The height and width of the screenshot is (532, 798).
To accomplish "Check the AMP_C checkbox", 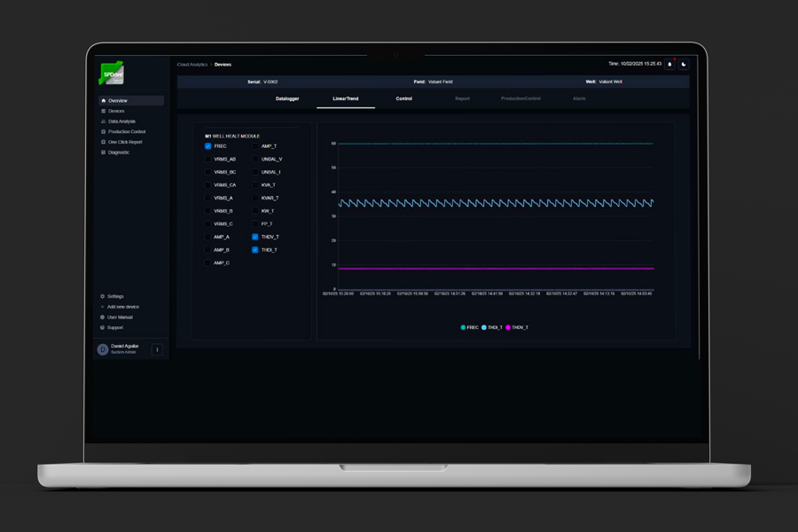I will [x=208, y=263].
